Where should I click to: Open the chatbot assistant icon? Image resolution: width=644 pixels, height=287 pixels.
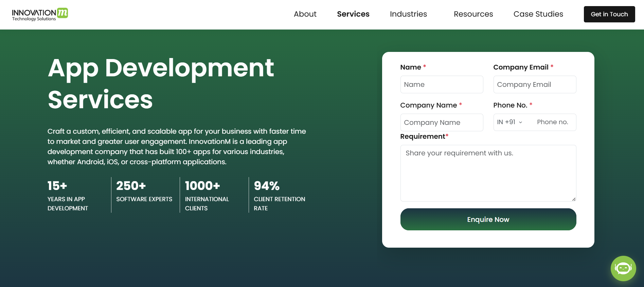623,268
